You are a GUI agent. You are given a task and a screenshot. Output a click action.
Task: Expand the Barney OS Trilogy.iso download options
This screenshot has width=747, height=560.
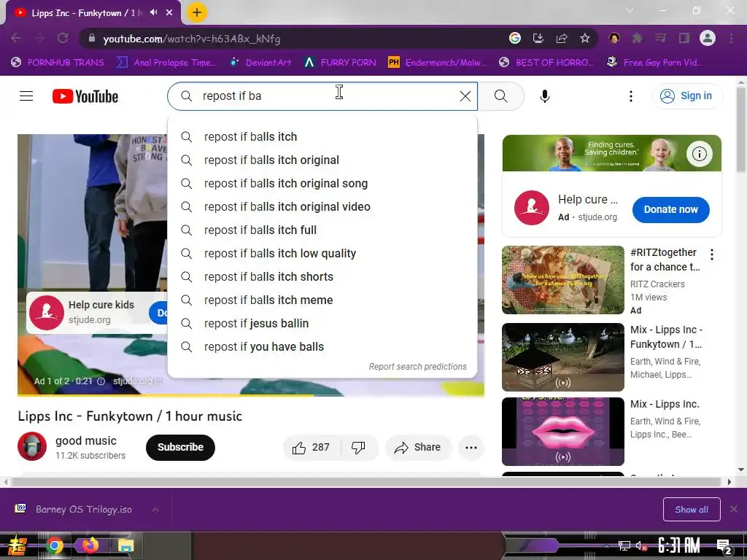point(155,510)
